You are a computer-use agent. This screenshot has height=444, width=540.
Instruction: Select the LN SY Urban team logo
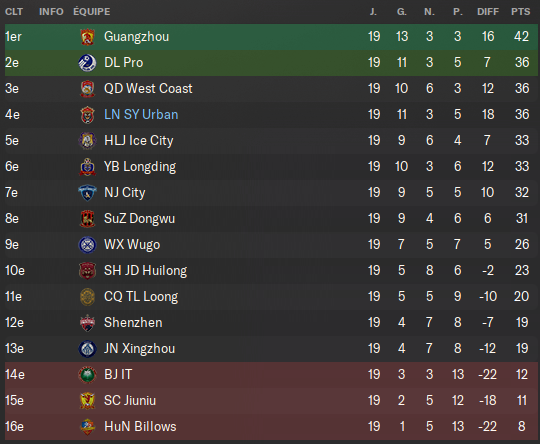87,115
